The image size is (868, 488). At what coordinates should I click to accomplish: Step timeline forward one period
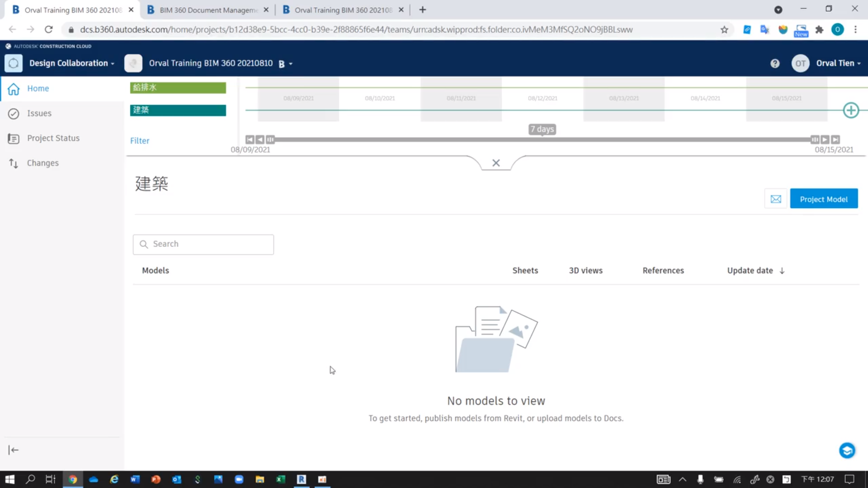click(825, 140)
